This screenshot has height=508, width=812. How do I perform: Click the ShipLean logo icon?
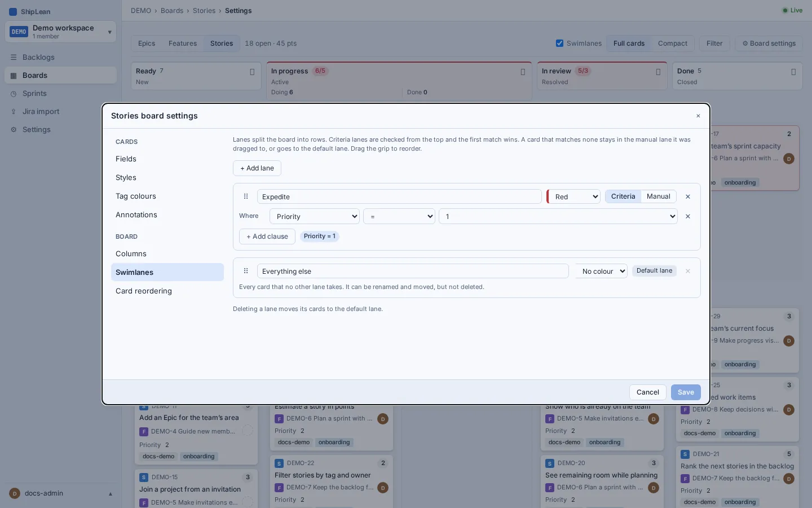point(13,11)
